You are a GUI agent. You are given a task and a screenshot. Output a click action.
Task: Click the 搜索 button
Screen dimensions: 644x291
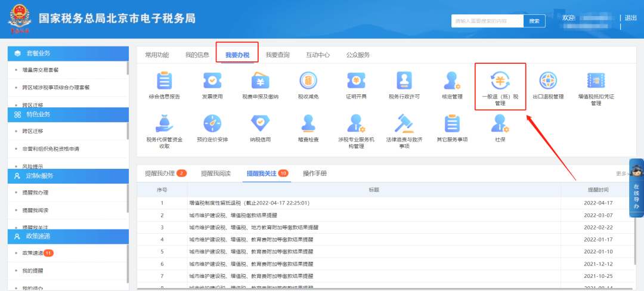pyautogui.click(x=534, y=21)
